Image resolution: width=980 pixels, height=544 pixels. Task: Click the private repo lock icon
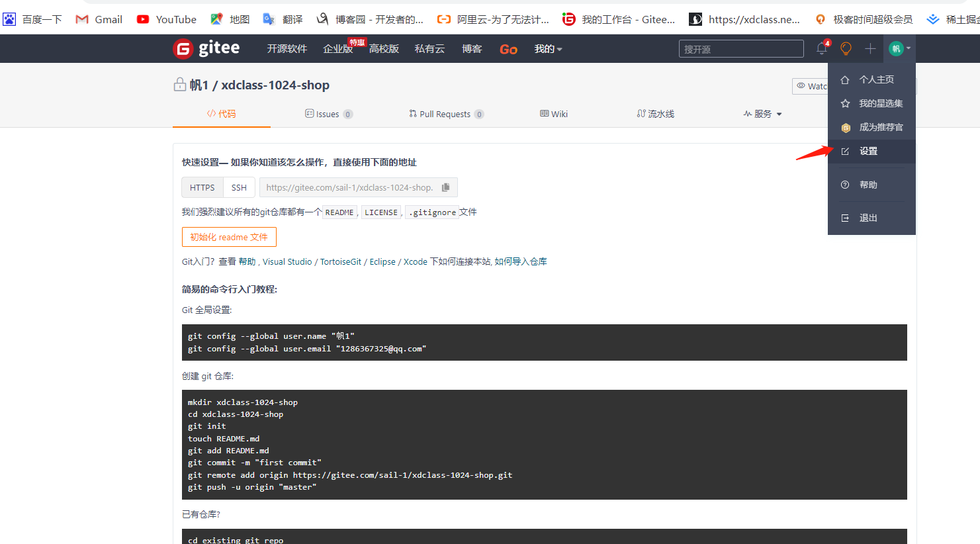pyautogui.click(x=179, y=85)
